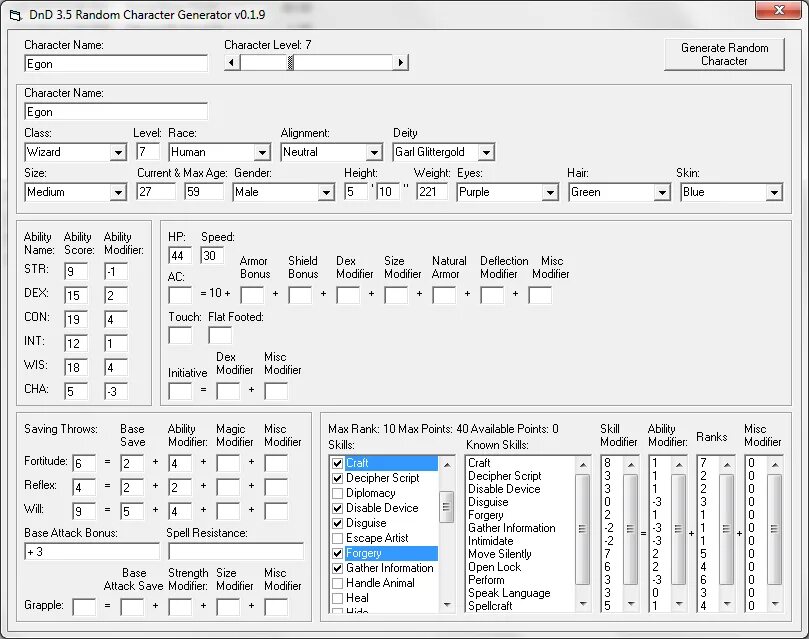The image size is (809, 639).
Task: Uncheck the Gather Information checkbox
Action: click(x=337, y=568)
